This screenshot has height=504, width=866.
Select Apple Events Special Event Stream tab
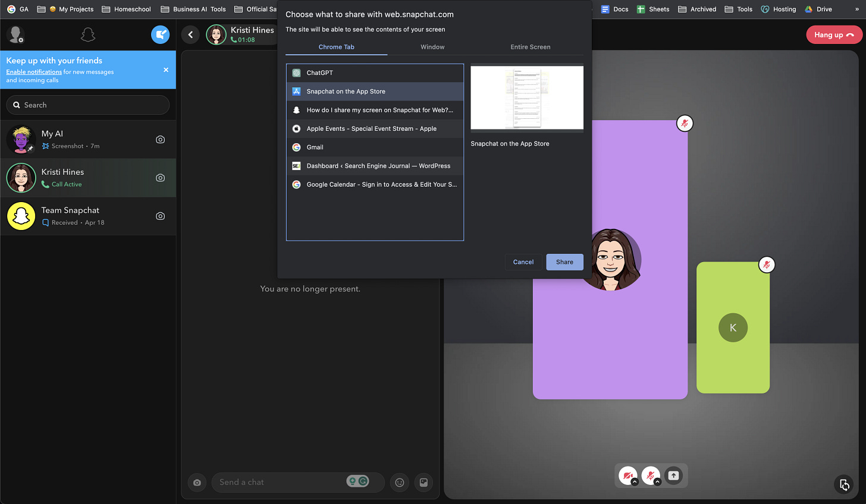click(x=375, y=129)
